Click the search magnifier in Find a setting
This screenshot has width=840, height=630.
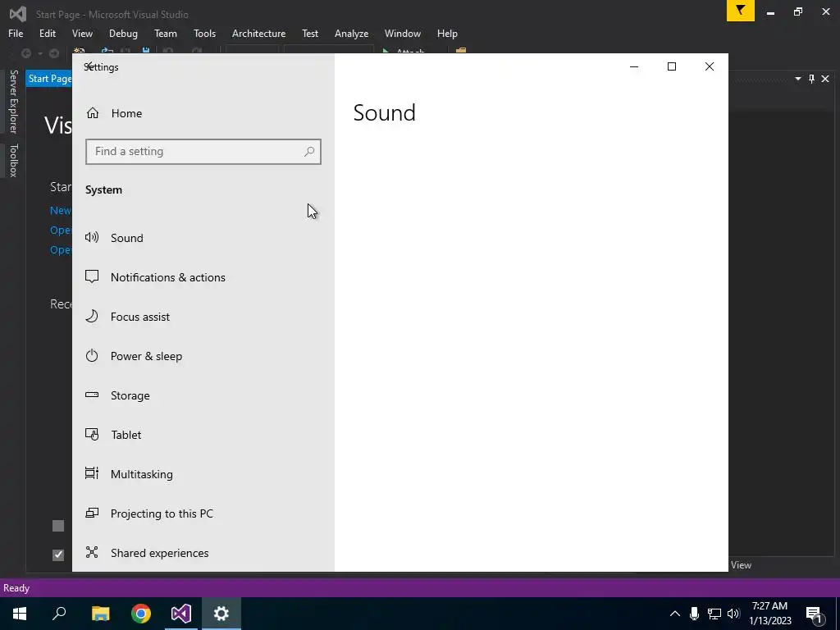click(309, 152)
